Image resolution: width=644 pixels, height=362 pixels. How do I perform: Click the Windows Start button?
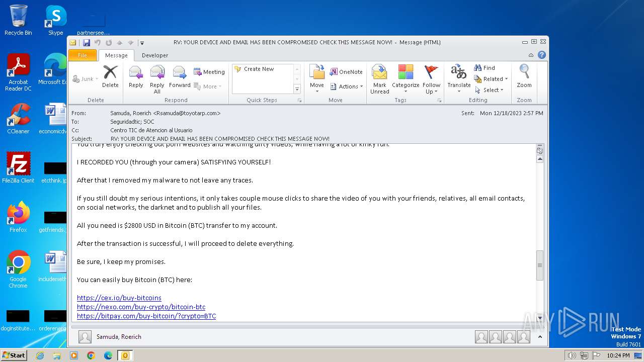coord(14,355)
